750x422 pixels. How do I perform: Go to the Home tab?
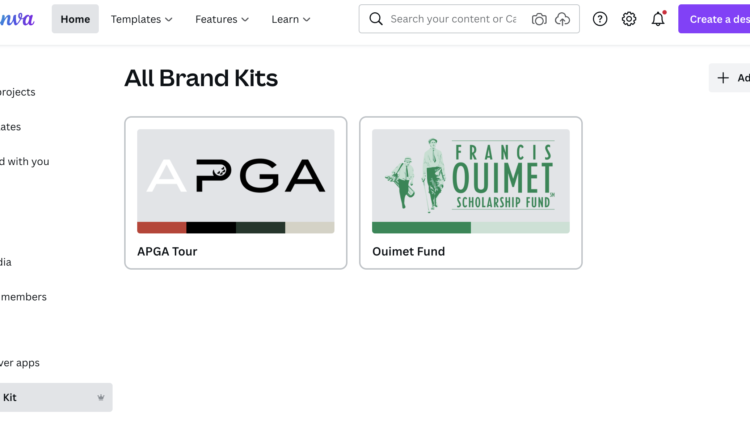[75, 19]
